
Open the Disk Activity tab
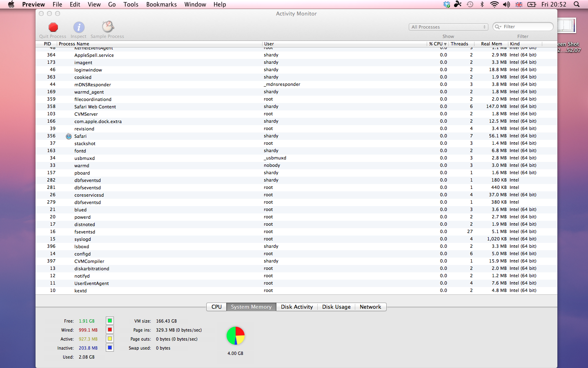click(x=297, y=307)
